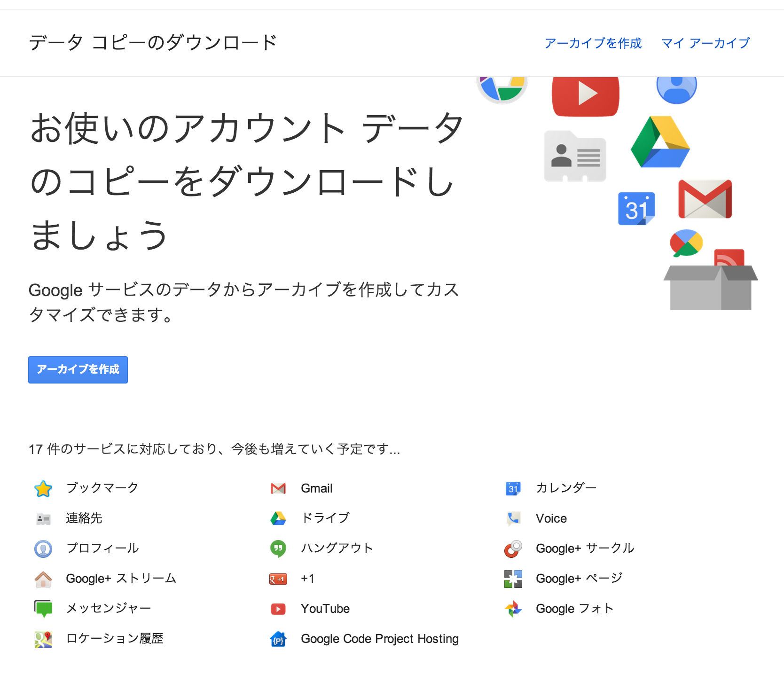
Task: Click the Hangouts quote icon
Action: pyautogui.click(x=278, y=548)
